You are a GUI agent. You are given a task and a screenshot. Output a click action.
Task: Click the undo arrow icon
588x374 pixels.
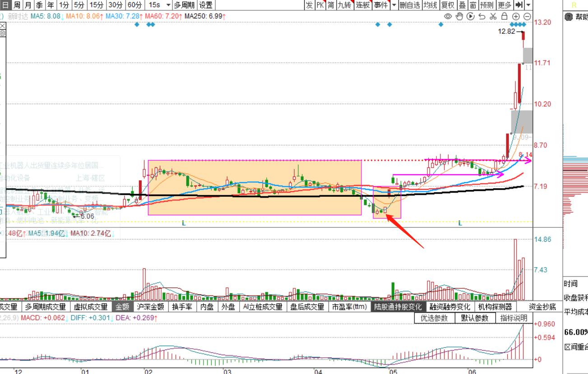point(482,16)
